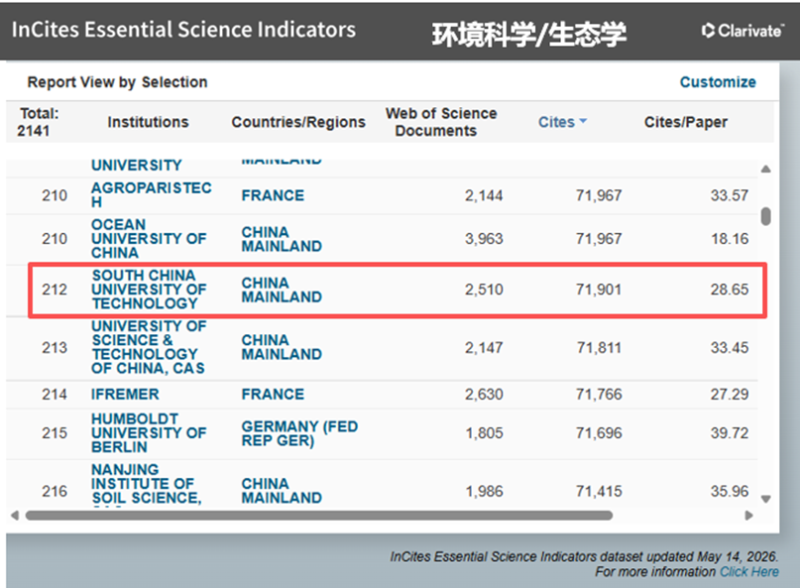Screen dimensions: 800x588
Task: Click FRANCE in the AGROPARISTECH row
Action: coord(272,195)
